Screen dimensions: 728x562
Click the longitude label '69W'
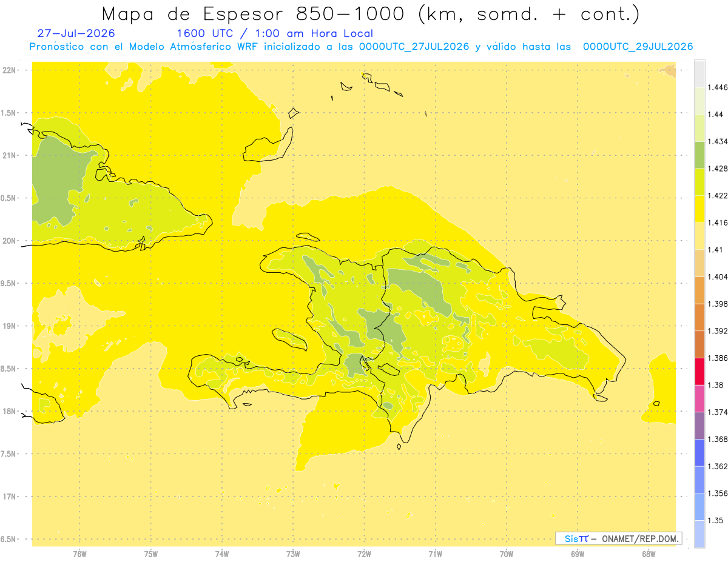click(578, 554)
